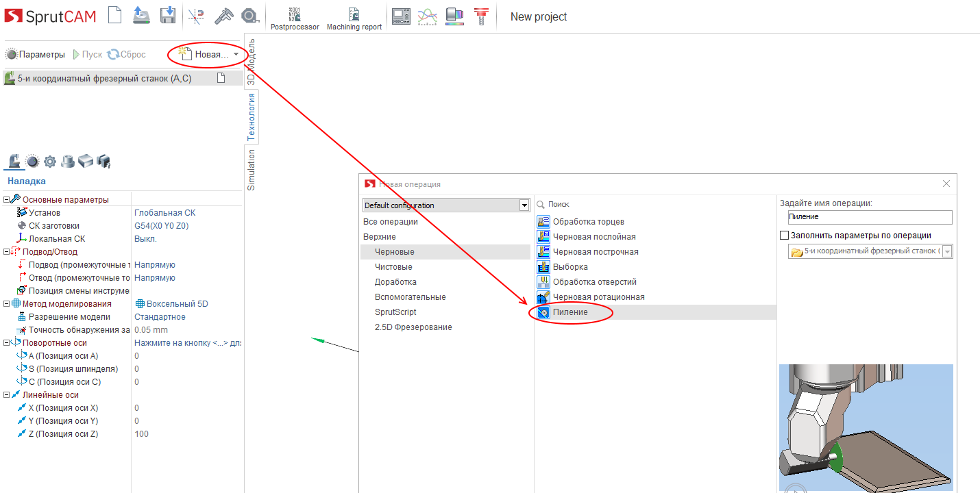Viewport: 980px width, 493px height.
Task: Click the tape measure tool icon
Action: coord(250,16)
